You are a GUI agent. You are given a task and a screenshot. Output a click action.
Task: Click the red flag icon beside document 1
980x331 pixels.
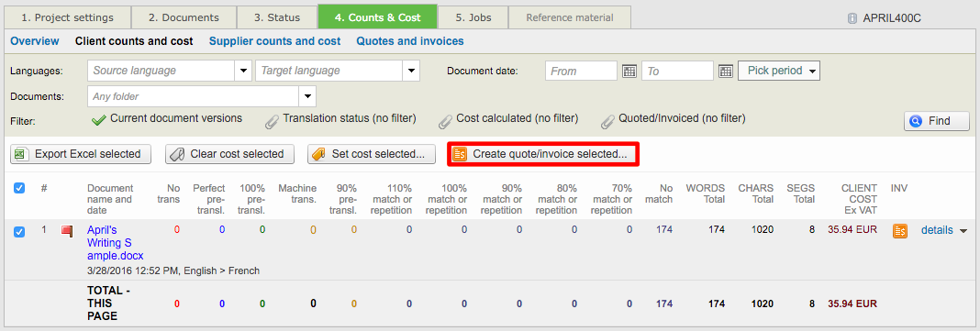[66, 231]
